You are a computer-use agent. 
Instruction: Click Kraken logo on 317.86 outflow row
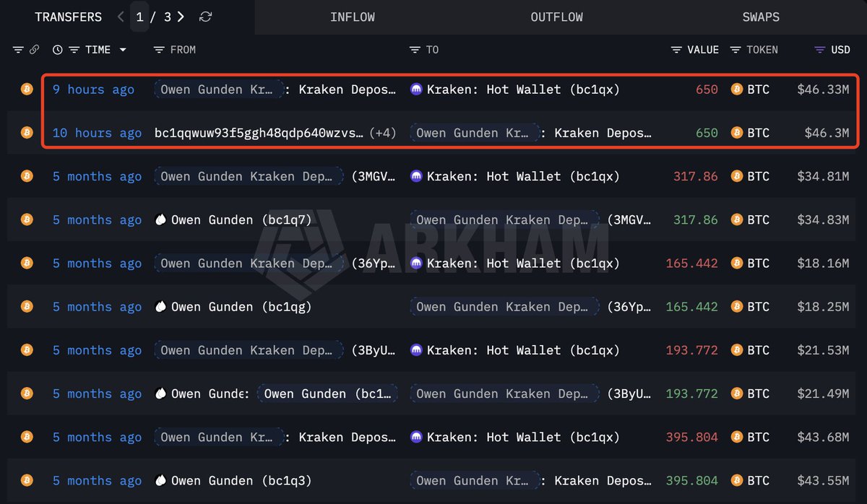click(x=416, y=176)
